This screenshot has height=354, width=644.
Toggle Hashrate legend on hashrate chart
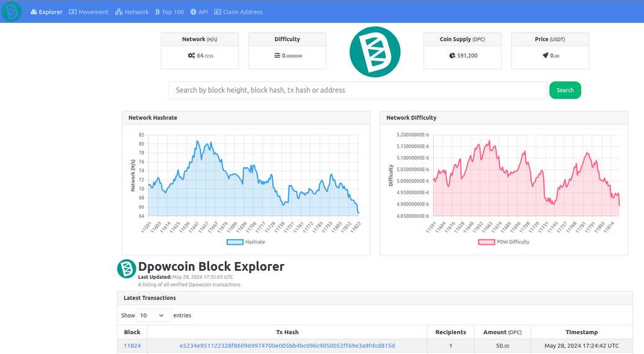click(246, 242)
